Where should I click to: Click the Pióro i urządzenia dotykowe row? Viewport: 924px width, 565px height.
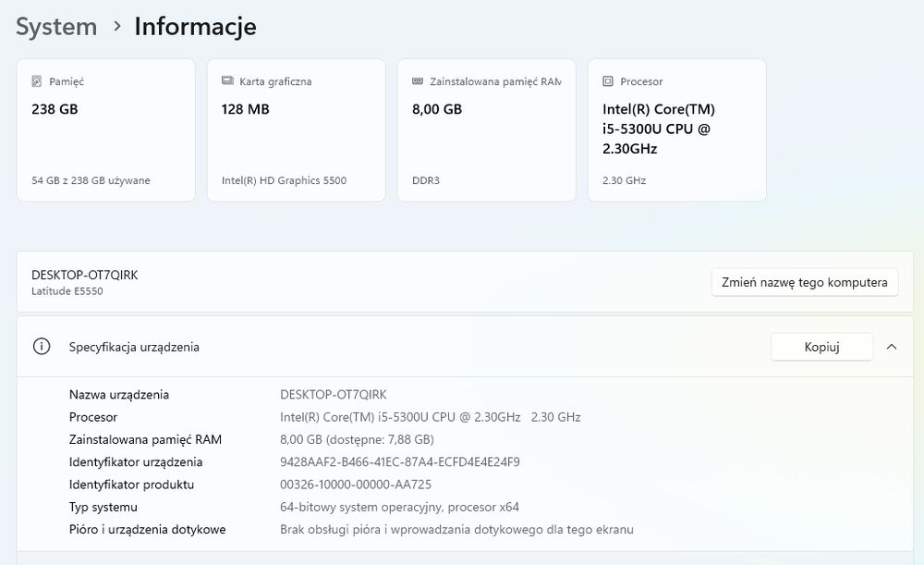(147, 530)
